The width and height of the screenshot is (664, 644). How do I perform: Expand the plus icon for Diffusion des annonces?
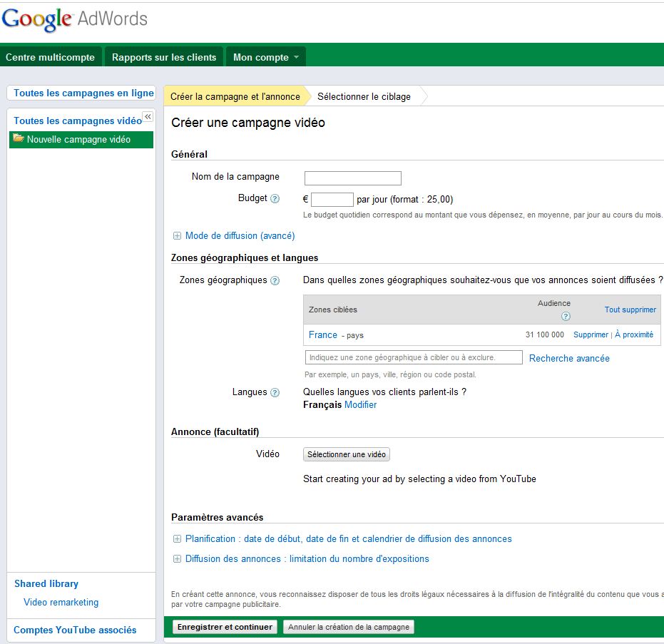[177, 559]
